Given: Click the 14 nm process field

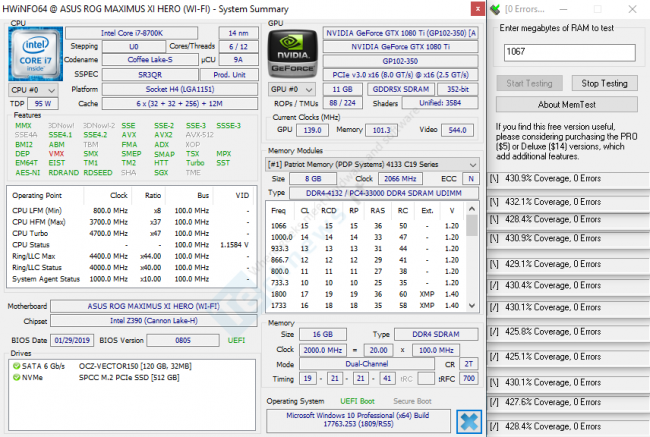Looking at the screenshot, I should 238,33.
